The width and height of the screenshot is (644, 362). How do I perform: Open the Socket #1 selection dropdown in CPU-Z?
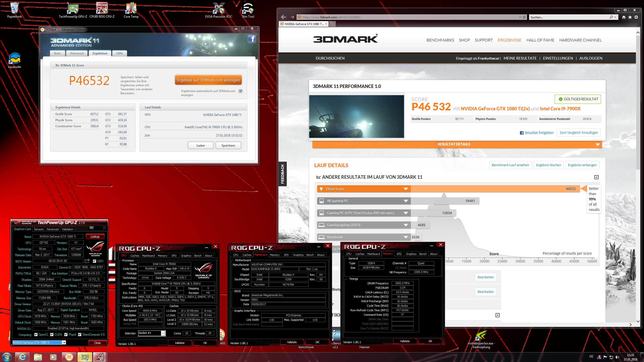163,333
